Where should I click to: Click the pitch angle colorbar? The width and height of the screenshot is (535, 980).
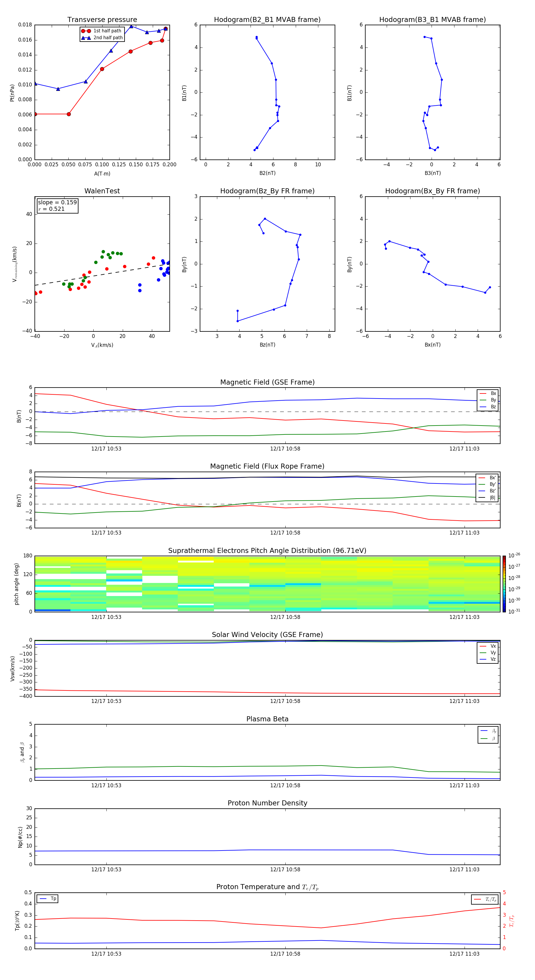(504, 584)
